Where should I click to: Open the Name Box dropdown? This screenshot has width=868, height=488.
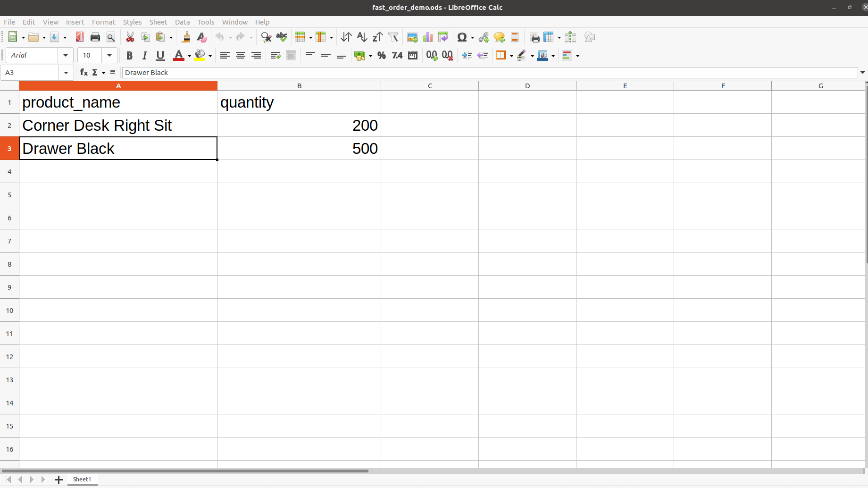[66, 73]
